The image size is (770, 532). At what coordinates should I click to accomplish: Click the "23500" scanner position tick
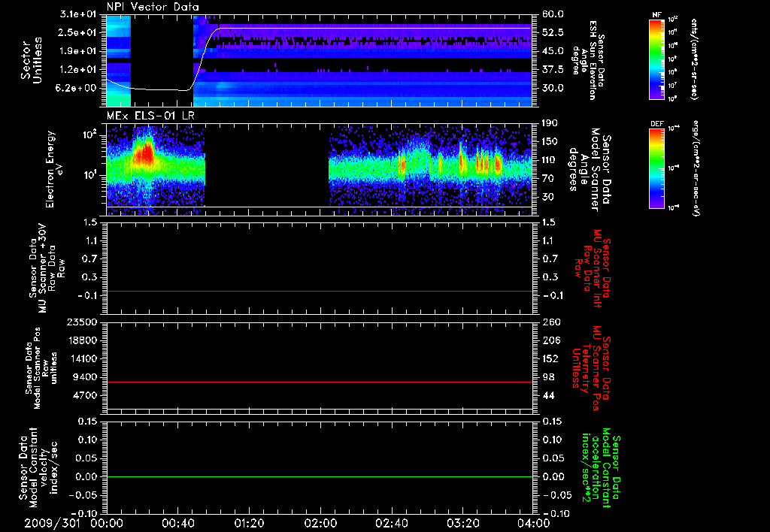(x=82, y=322)
